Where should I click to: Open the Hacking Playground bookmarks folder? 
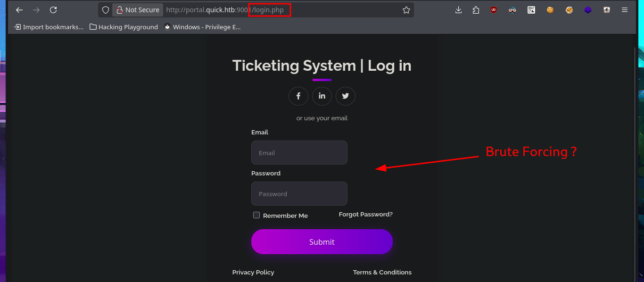click(x=124, y=27)
